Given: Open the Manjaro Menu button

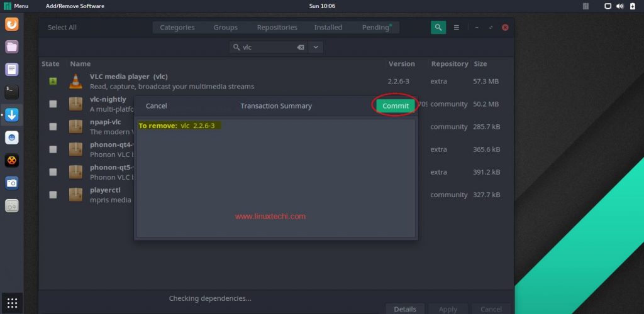Looking at the screenshot, I should (16, 6).
